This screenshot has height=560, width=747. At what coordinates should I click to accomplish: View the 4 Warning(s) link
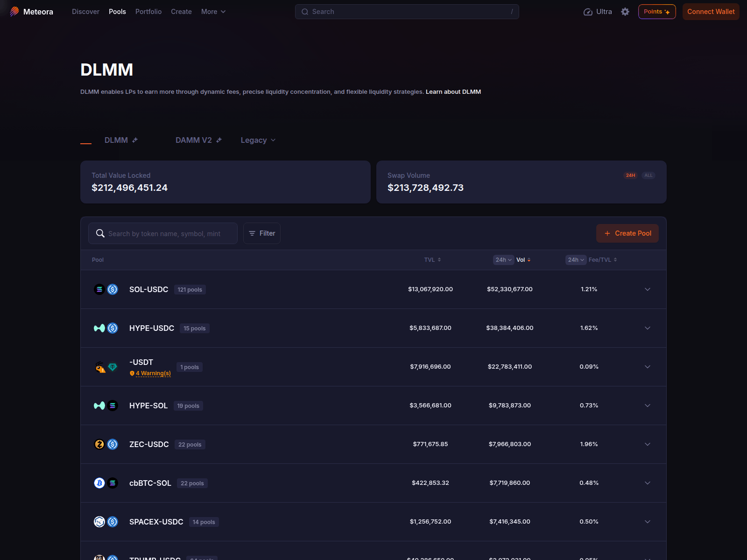(153, 373)
